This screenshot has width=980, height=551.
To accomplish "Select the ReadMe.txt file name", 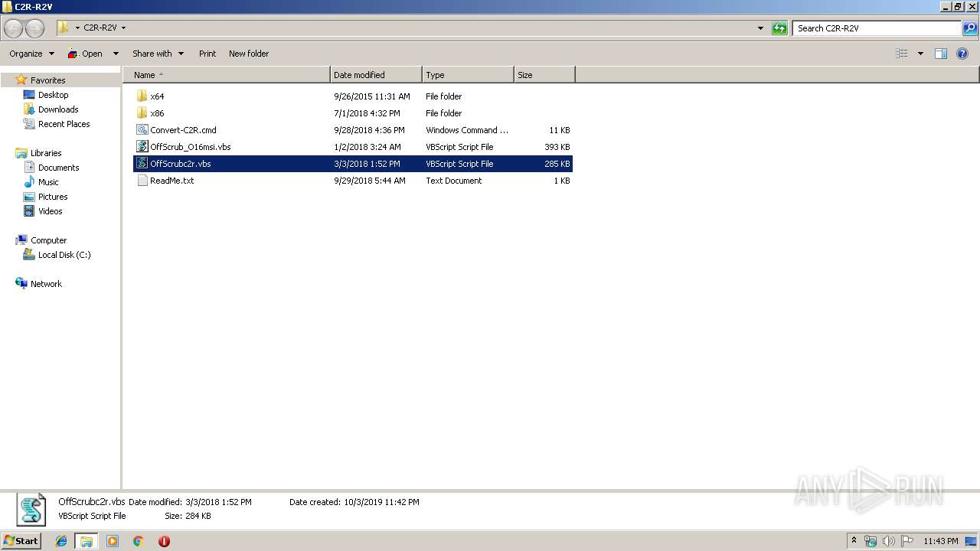I will 171,181.
